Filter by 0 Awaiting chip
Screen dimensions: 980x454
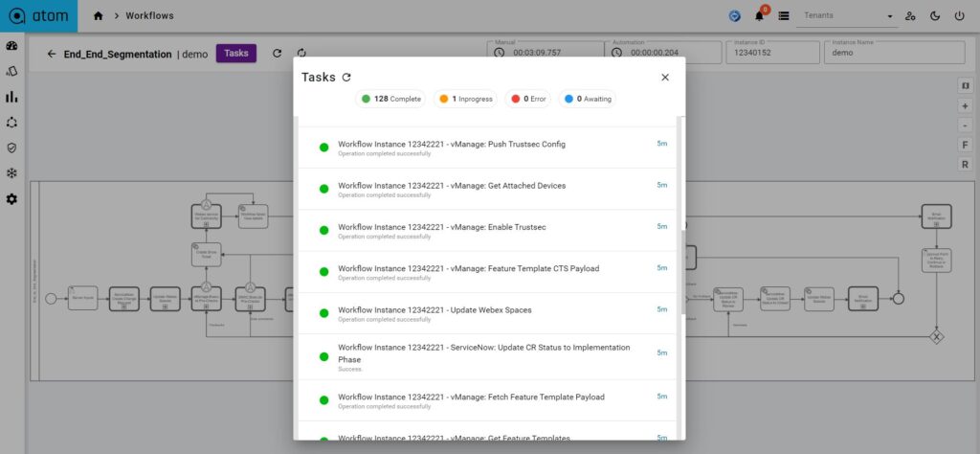pos(587,99)
